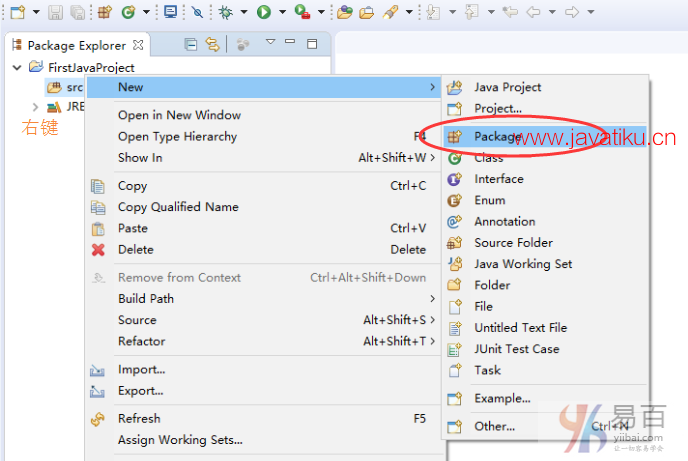Screen dimensions: 688x461
Task: Select Java Project in New submenu
Action: 507,87
